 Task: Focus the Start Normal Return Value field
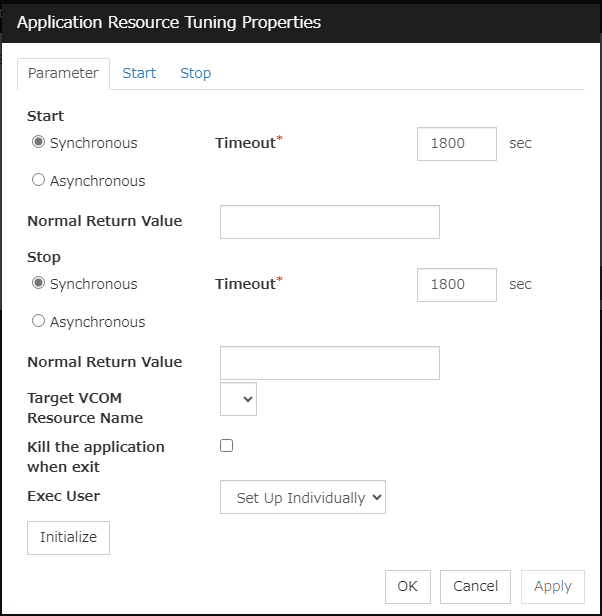[329, 222]
